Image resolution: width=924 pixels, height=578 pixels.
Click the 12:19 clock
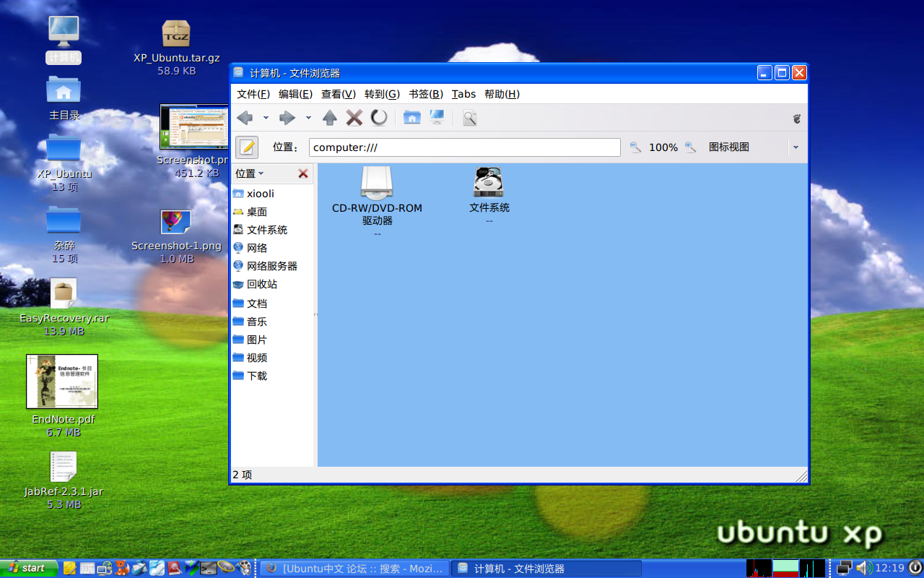(889, 568)
